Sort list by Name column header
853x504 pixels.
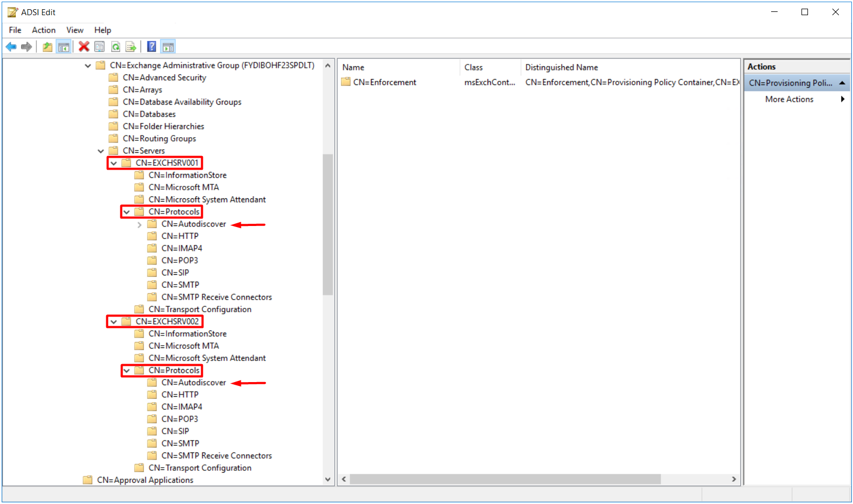399,67
